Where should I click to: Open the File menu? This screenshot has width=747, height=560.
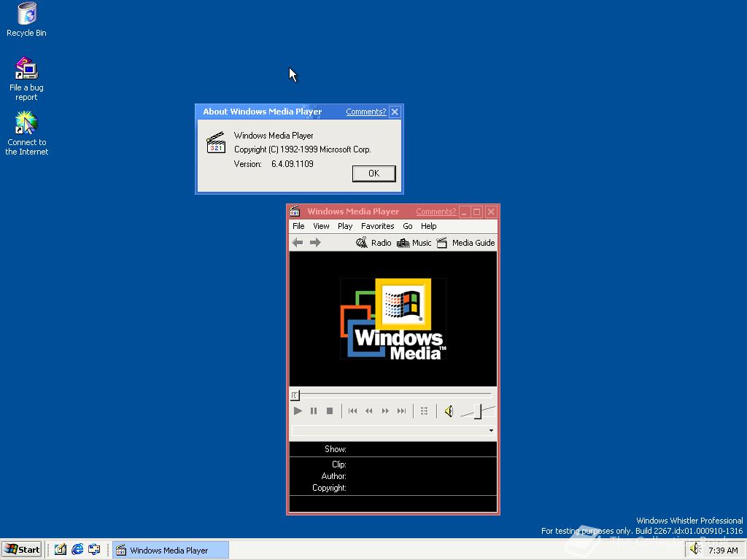[298, 226]
